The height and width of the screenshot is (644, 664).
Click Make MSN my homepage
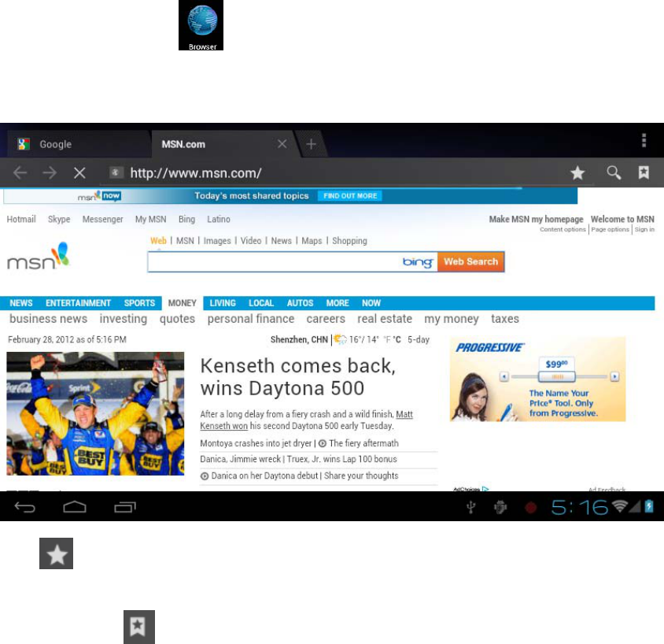pos(536,219)
